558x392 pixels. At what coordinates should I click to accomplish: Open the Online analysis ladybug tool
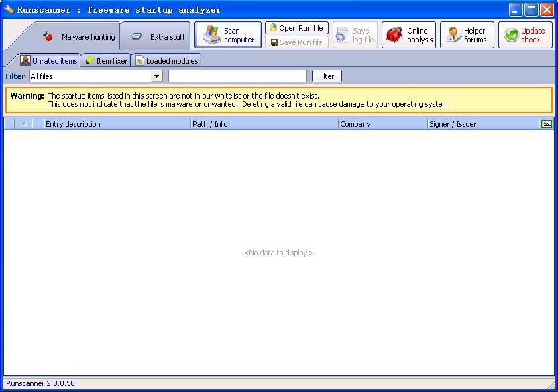click(x=408, y=35)
